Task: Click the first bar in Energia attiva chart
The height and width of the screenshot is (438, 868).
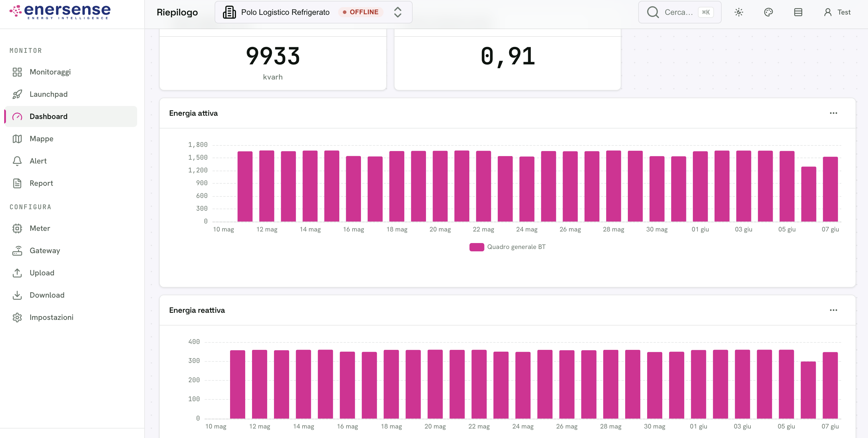Action: [x=245, y=186]
